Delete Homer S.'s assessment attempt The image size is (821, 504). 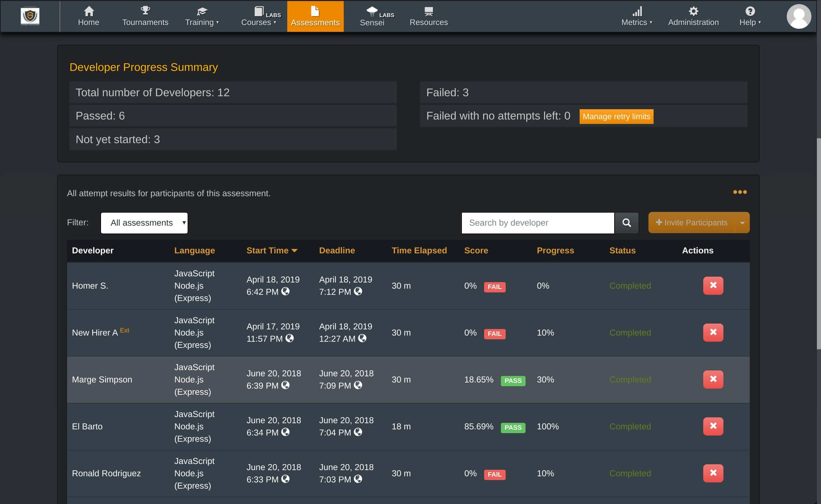[x=713, y=285]
